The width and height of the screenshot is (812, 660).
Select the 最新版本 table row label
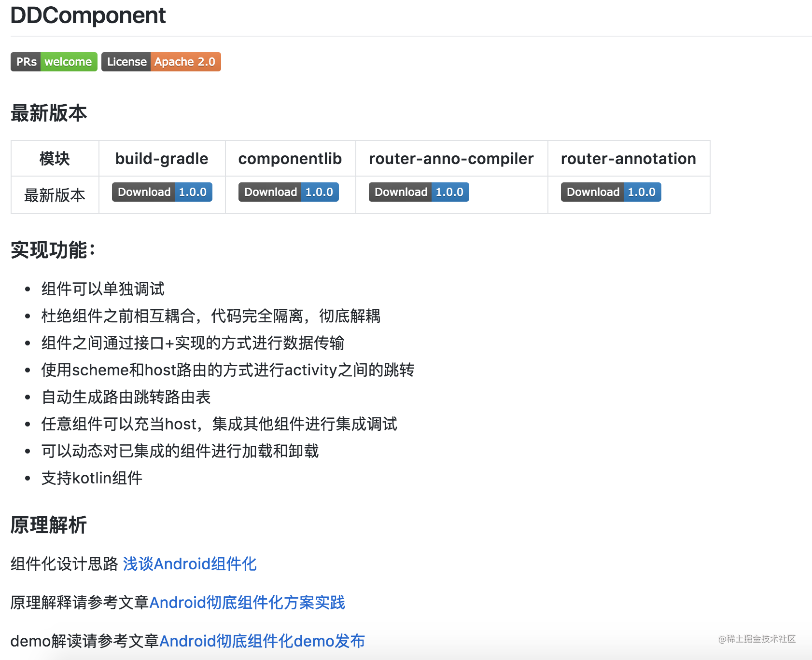click(x=55, y=195)
